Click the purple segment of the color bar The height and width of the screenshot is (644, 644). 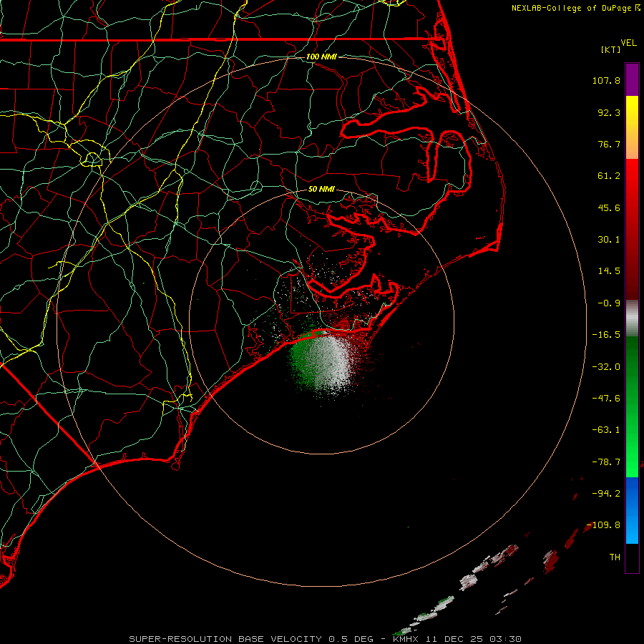(632, 79)
